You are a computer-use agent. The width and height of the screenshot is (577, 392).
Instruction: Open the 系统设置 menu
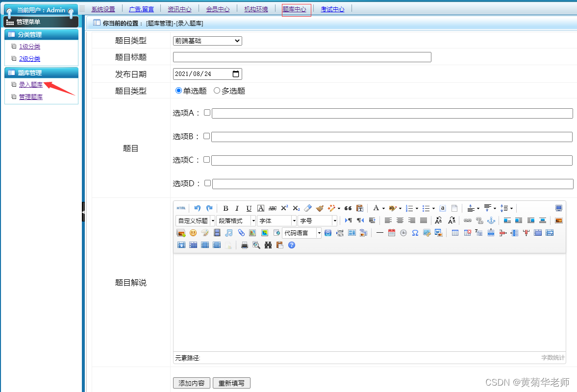coord(103,9)
